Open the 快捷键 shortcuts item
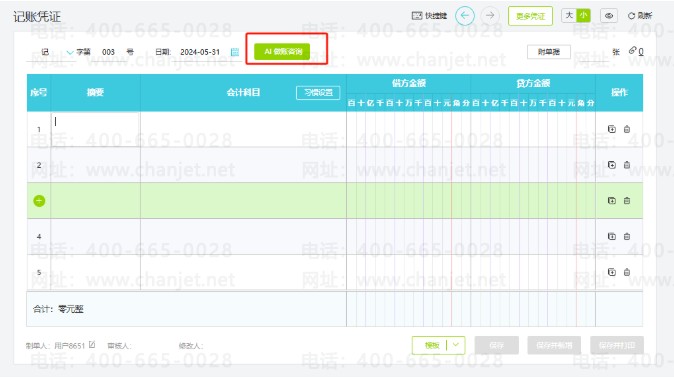Image resolution: width=674 pixels, height=378 pixels. click(429, 16)
